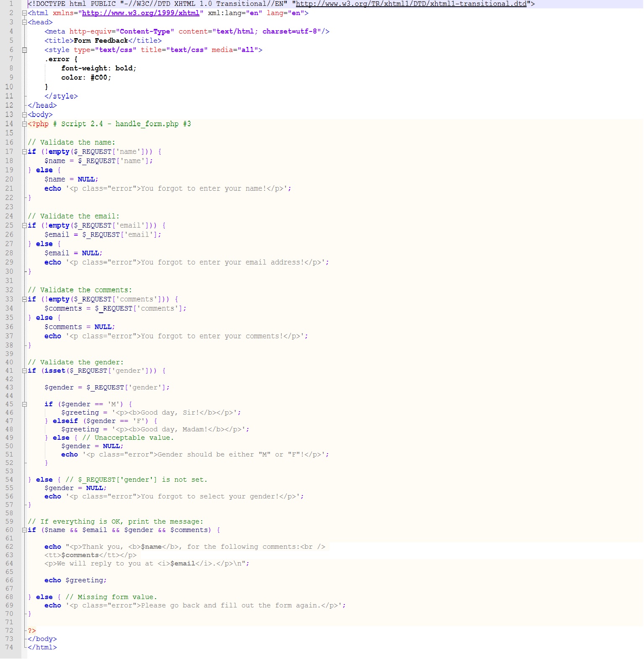
Task: Click the closing '?>' php tag
Action: [x=32, y=630]
